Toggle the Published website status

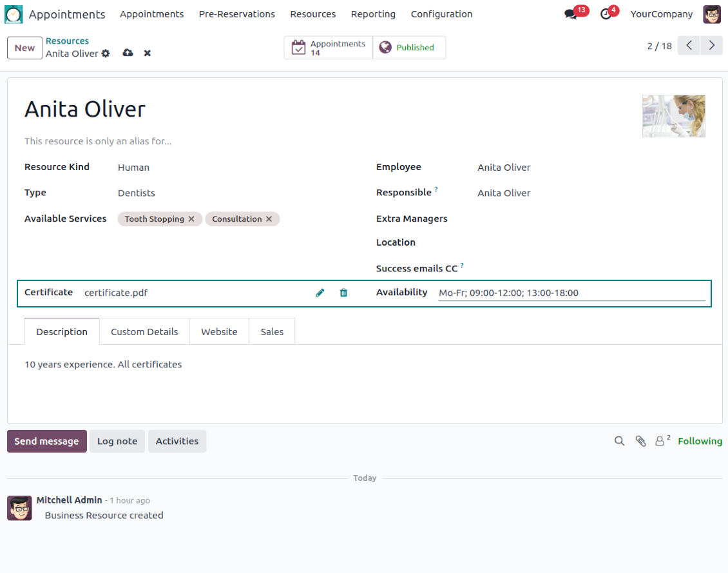408,48
